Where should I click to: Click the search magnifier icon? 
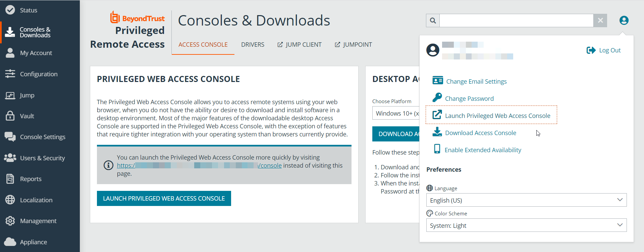(433, 20)
